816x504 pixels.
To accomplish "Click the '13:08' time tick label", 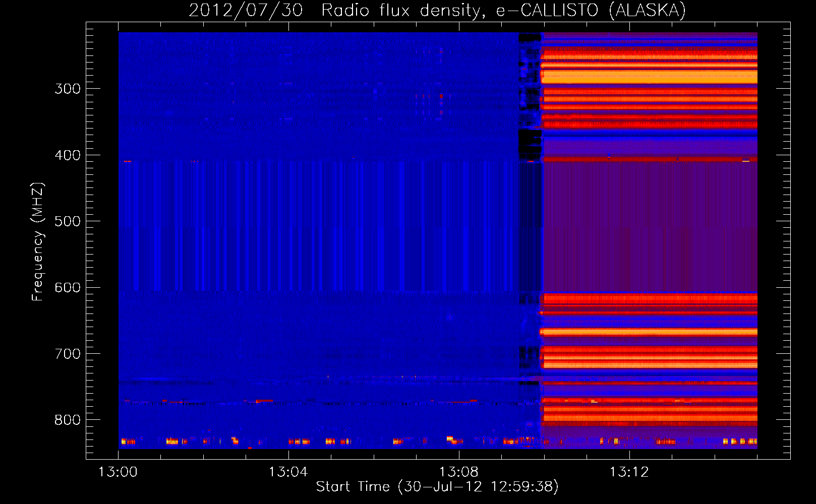I will coord(459,472).
